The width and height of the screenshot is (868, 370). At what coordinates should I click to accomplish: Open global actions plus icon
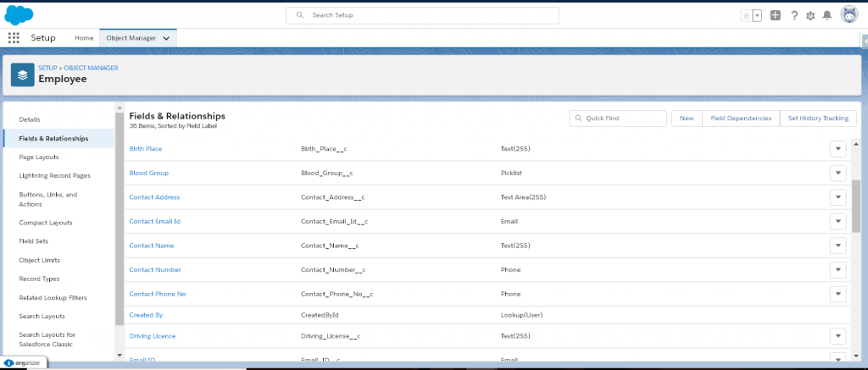click(x=775, y=15)
